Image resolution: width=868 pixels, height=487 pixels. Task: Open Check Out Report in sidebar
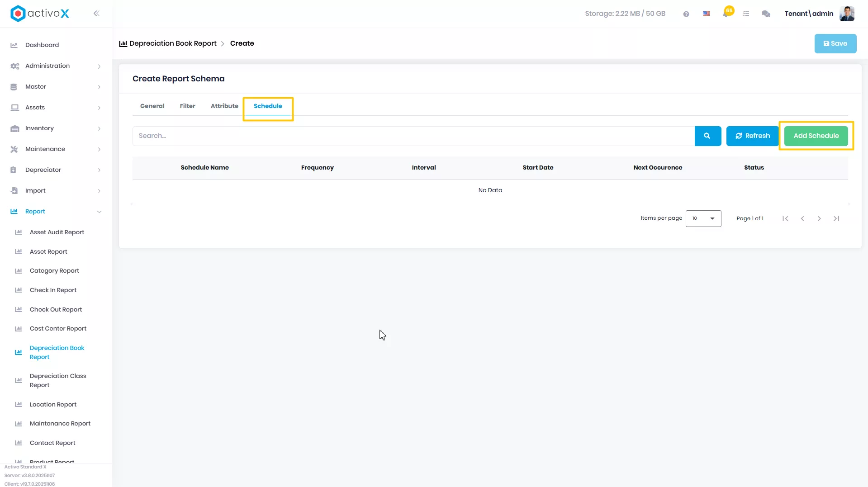pyautogui.click(x=56, y=309)
